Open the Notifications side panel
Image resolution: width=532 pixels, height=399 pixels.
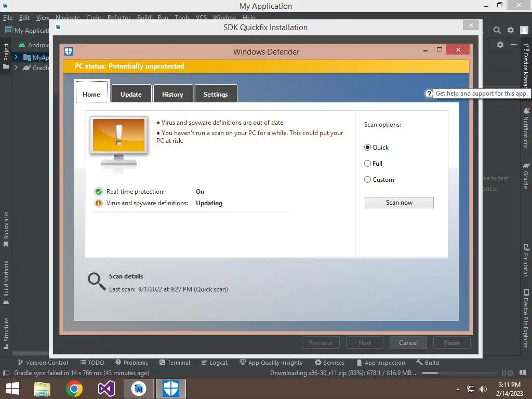point(526,128)
